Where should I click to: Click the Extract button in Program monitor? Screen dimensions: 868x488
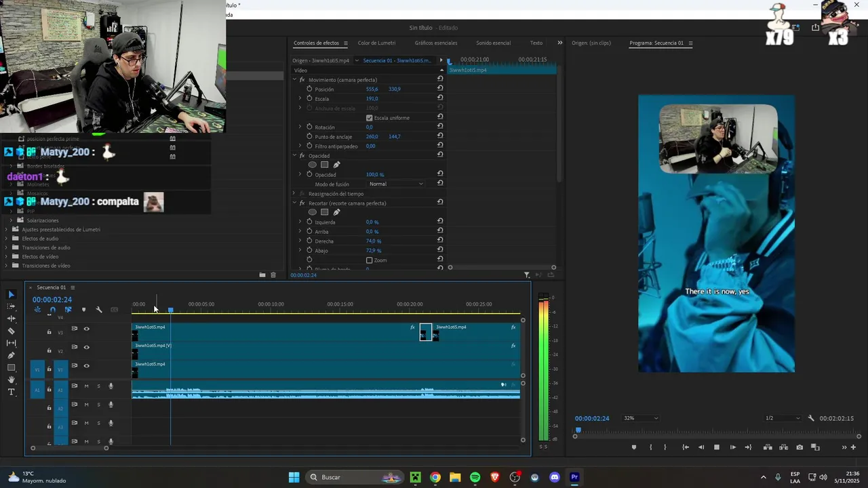[784, 447]
